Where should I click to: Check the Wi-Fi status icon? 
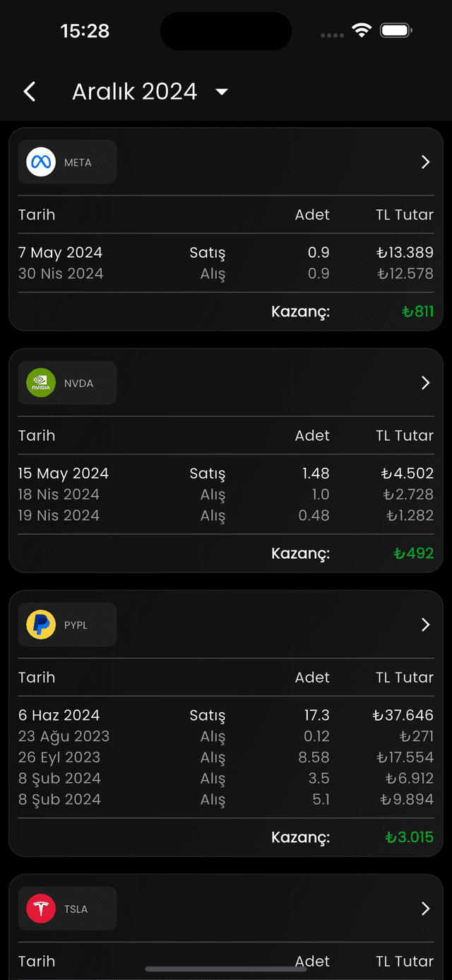tap(362, 30)
